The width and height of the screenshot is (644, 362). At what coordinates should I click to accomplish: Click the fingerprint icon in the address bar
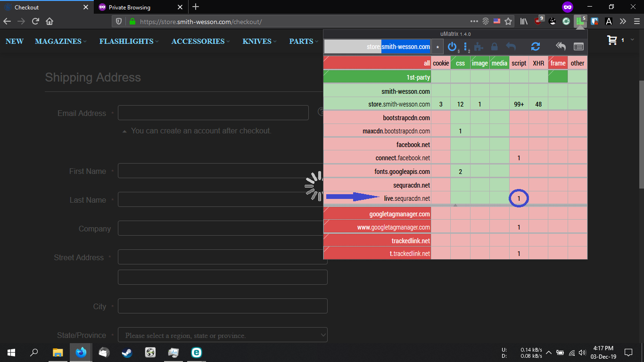click(x=486, y=21)
